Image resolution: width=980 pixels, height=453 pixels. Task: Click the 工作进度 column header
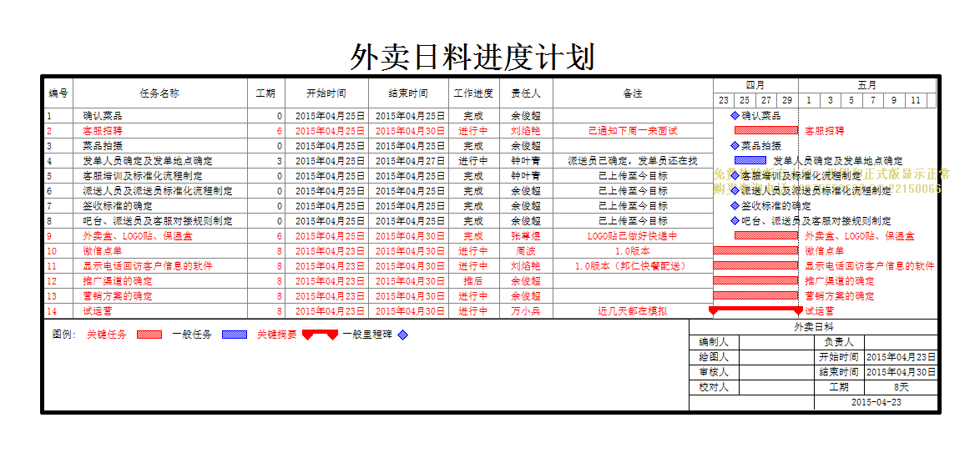473,93
